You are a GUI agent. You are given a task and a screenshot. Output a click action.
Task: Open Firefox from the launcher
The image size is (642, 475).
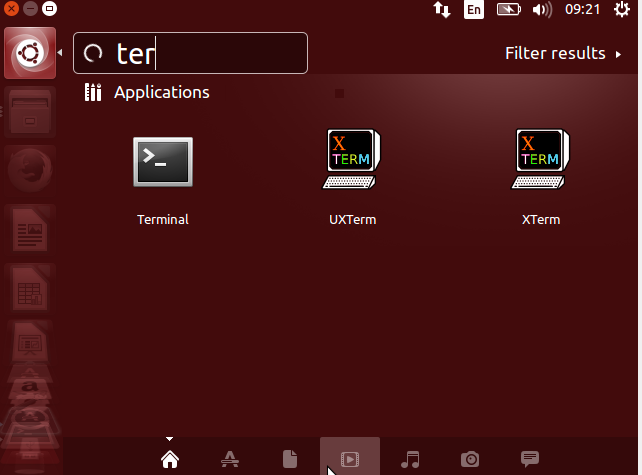30,171
